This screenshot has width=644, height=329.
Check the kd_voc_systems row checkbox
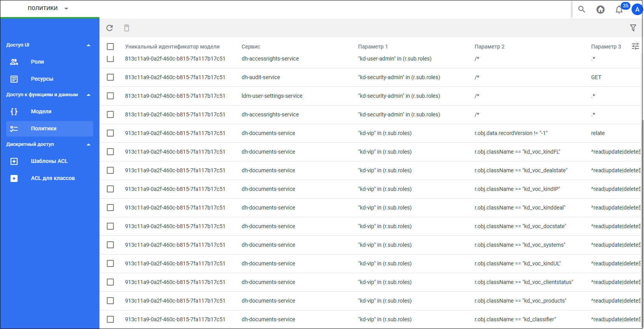pos(110,245)
